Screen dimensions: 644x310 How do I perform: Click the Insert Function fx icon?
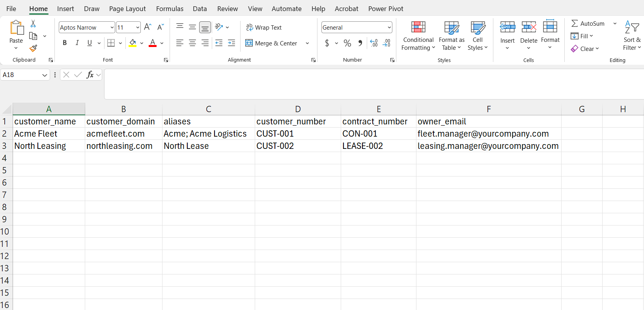(x=90, y=75)
